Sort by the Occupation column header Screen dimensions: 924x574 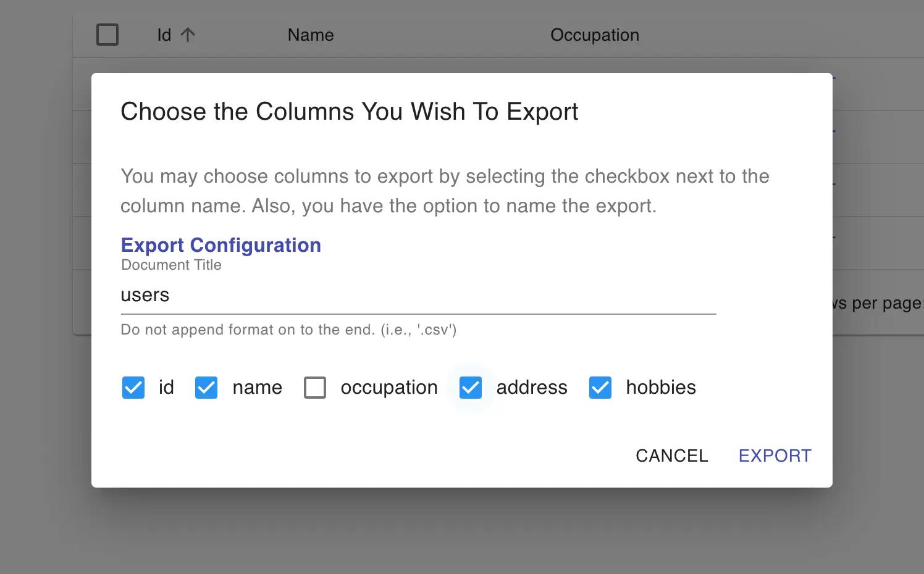tap(594, 35)
